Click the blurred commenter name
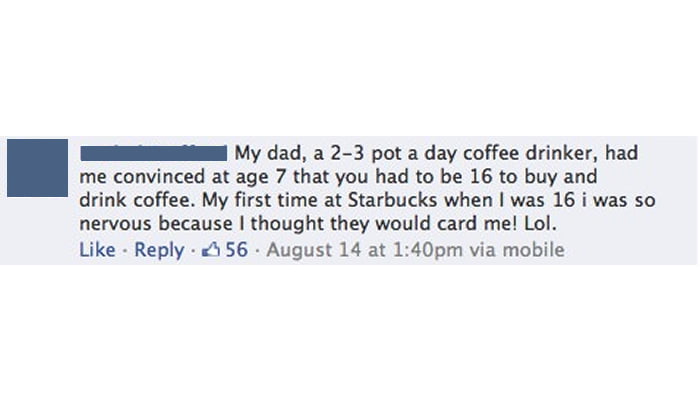Viewport: 700px width, 400px height. click(155, 153)
